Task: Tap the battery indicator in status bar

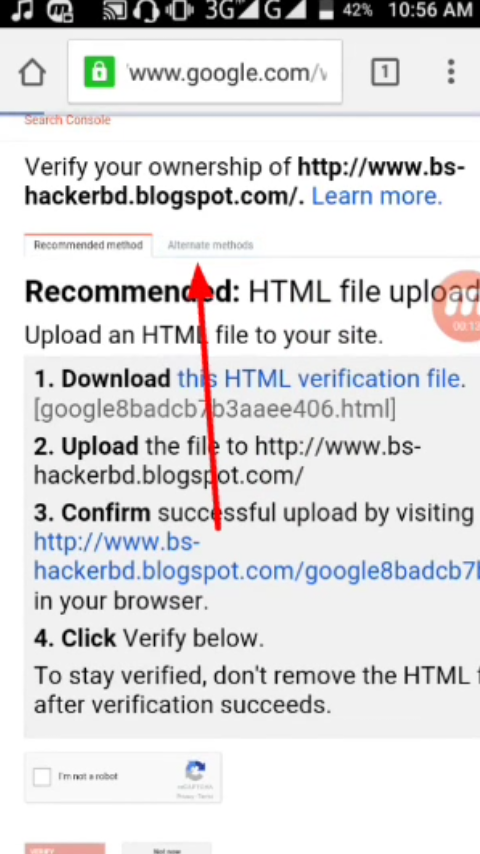Action: 326,10
